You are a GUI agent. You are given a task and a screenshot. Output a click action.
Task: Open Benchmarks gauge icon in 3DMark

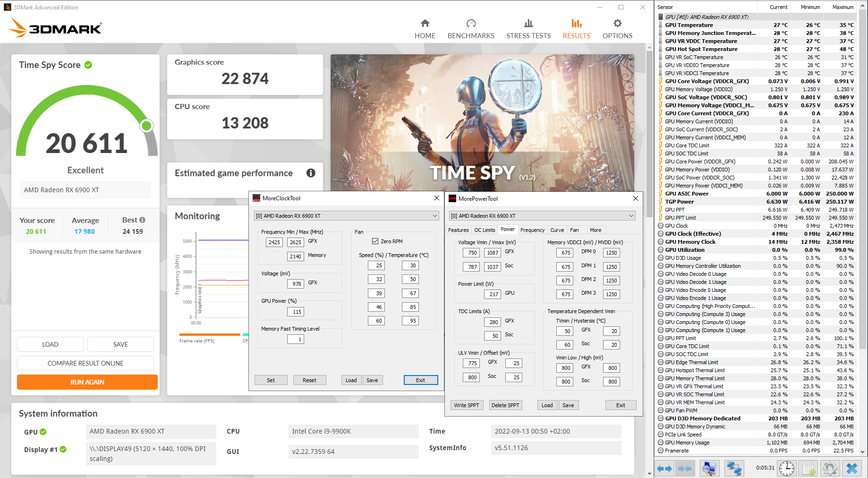tap(471, 23)
